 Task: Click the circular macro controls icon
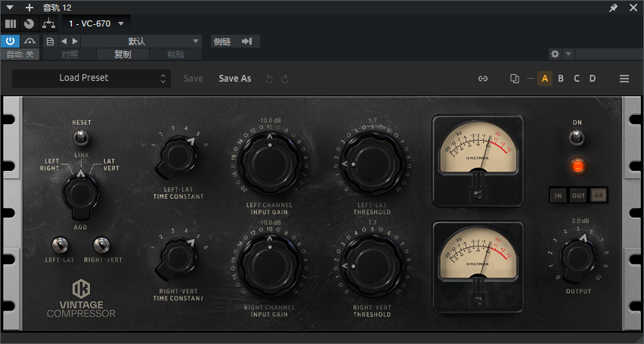coord(29,24)
